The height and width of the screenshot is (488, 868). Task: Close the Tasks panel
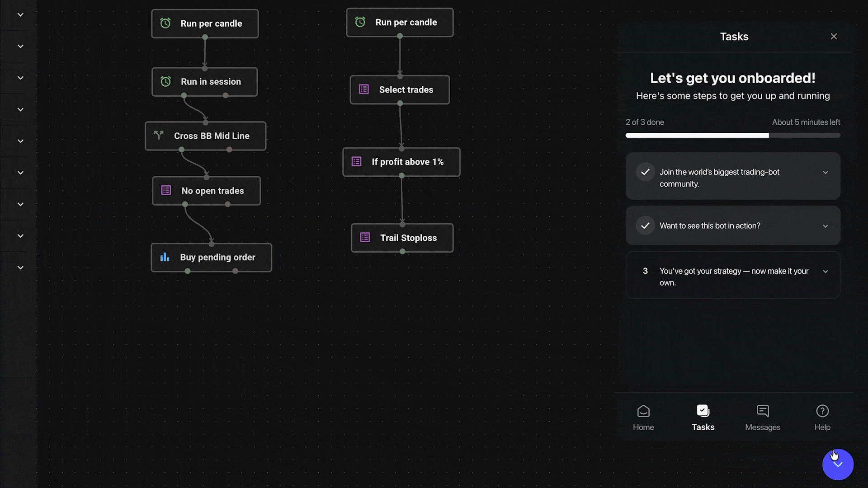click(x=834, y=37)
